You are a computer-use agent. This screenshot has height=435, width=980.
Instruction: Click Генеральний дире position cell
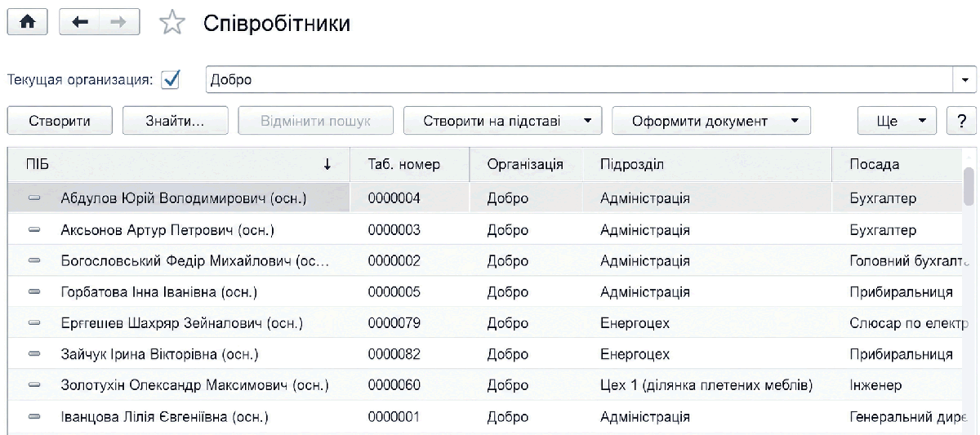pos(909,418)
